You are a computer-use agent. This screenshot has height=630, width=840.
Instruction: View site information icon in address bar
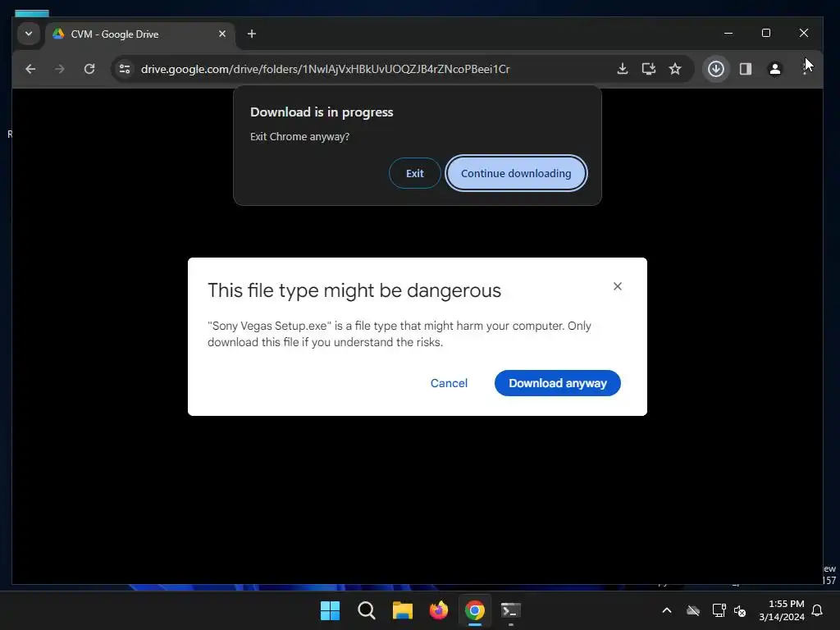(125, 69)
